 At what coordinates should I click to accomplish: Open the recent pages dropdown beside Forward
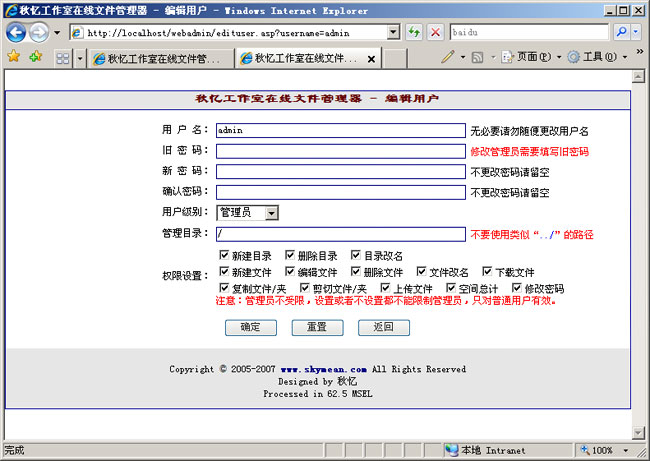57,32
